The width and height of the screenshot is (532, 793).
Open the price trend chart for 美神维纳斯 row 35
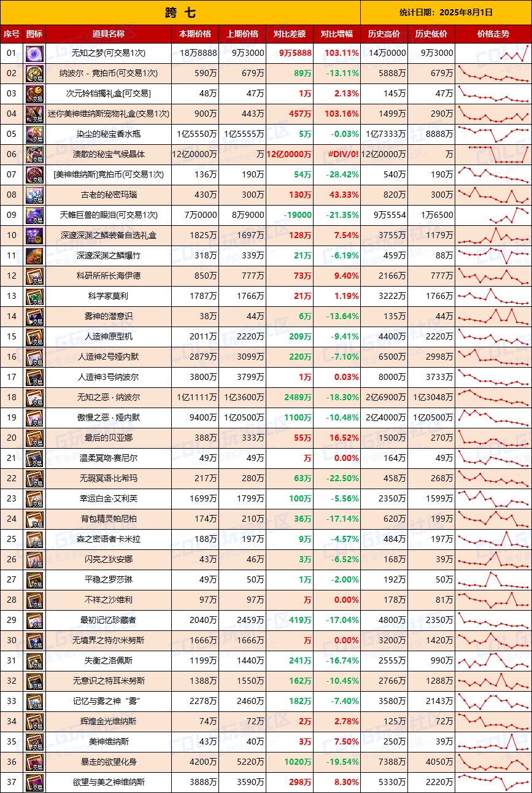493,742
